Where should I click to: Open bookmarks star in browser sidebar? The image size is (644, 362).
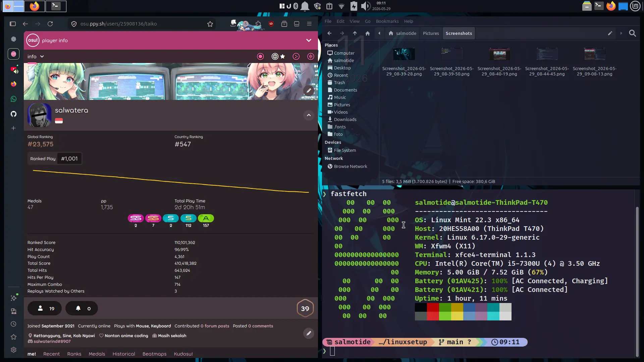[13, 337]
